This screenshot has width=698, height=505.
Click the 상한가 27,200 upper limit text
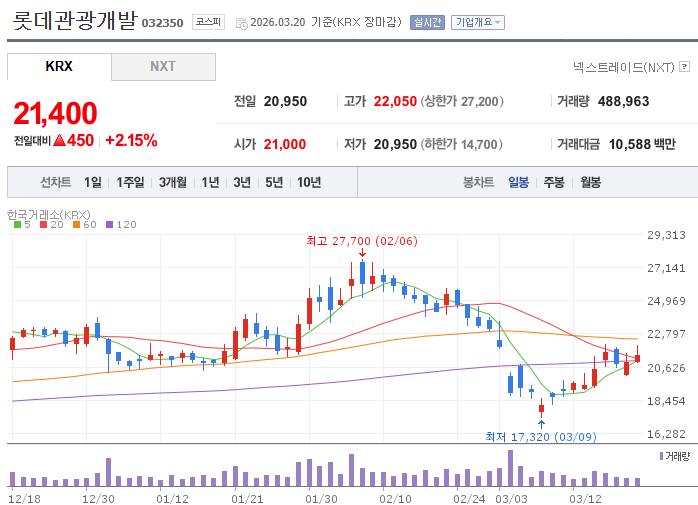click(462, 102)
